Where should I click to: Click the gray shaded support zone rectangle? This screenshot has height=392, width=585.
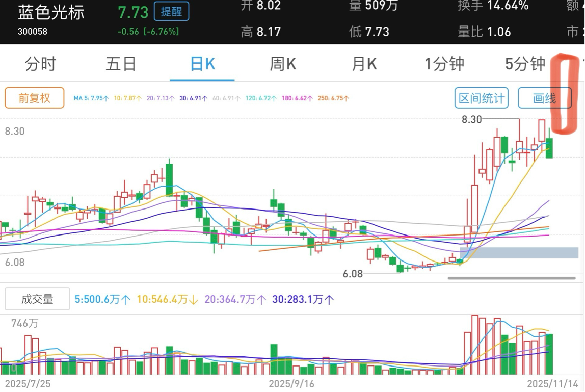[519, 253]
